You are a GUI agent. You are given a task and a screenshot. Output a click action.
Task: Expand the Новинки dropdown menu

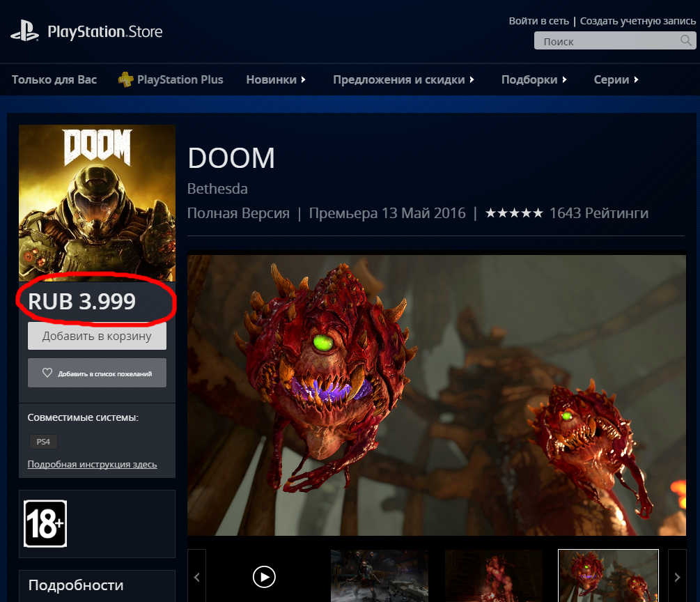(276, 79)
